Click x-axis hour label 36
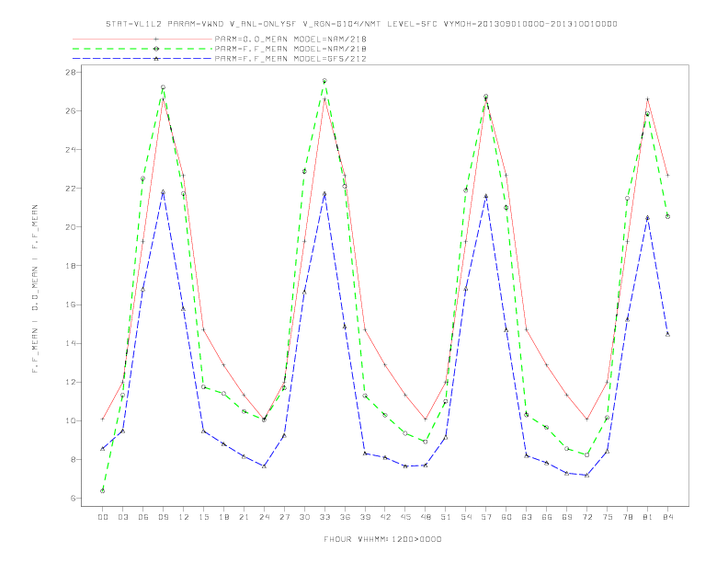 (345, 517)
